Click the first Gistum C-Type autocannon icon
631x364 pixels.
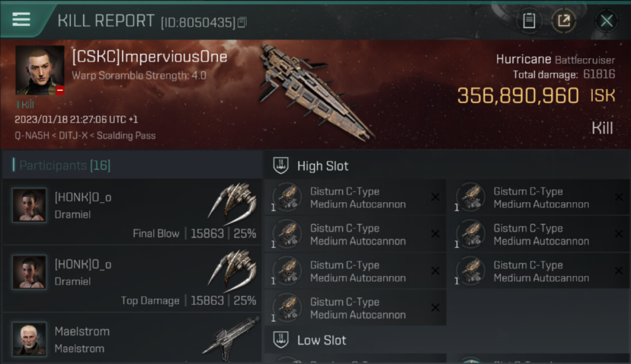click(x=287, y=198)
